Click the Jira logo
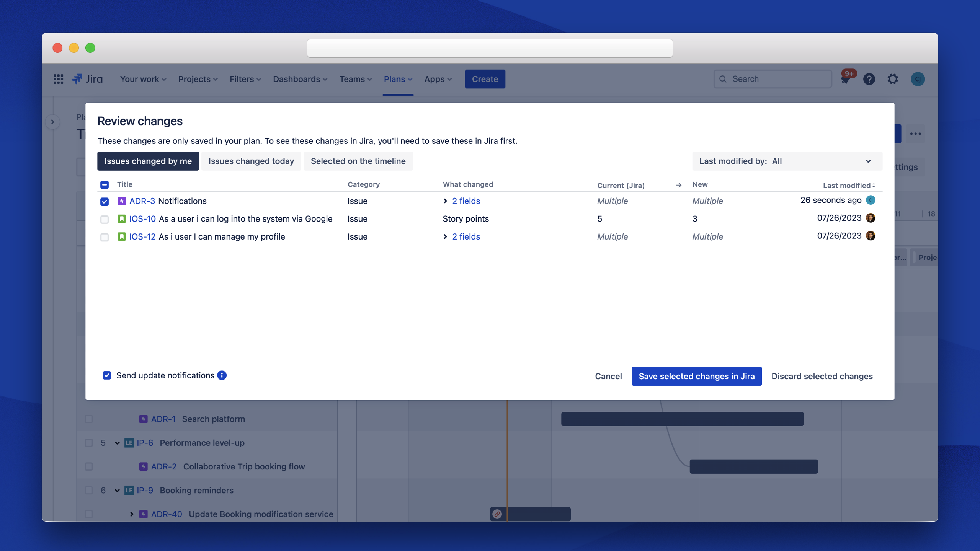Screen dimensions: 980x551 [x=87, y=79]
